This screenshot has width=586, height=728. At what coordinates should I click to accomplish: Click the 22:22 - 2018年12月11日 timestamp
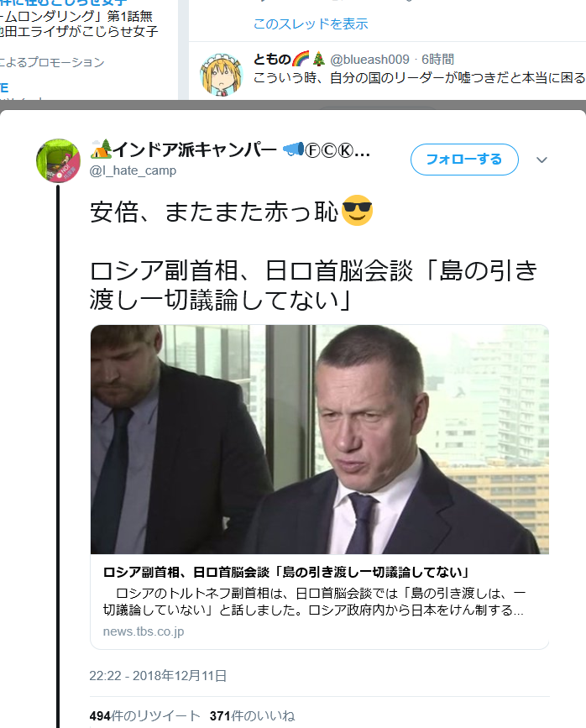click(158, 676)
